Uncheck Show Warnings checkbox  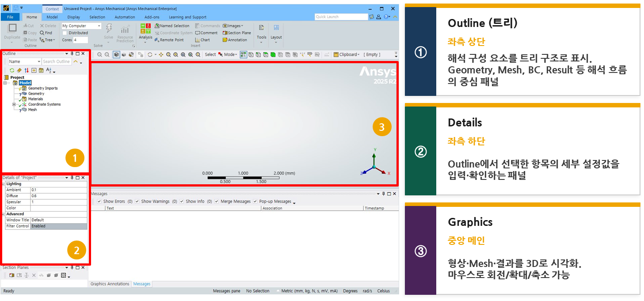(137, 202)
